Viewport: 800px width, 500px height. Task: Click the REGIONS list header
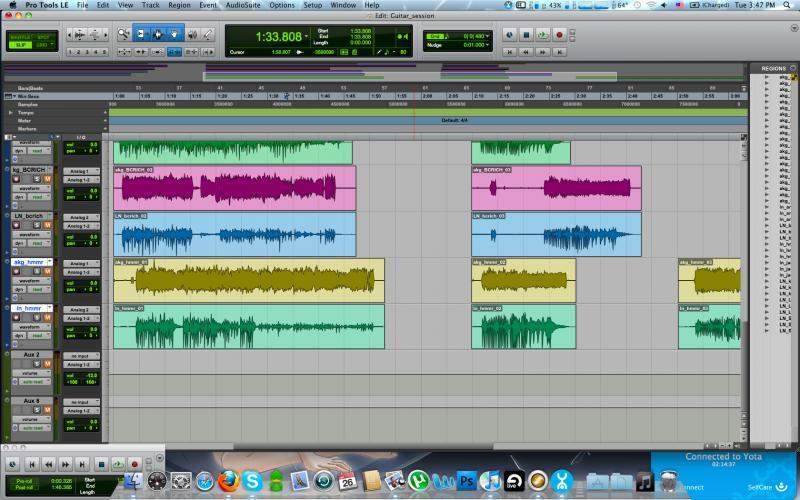tap(773, 68)
